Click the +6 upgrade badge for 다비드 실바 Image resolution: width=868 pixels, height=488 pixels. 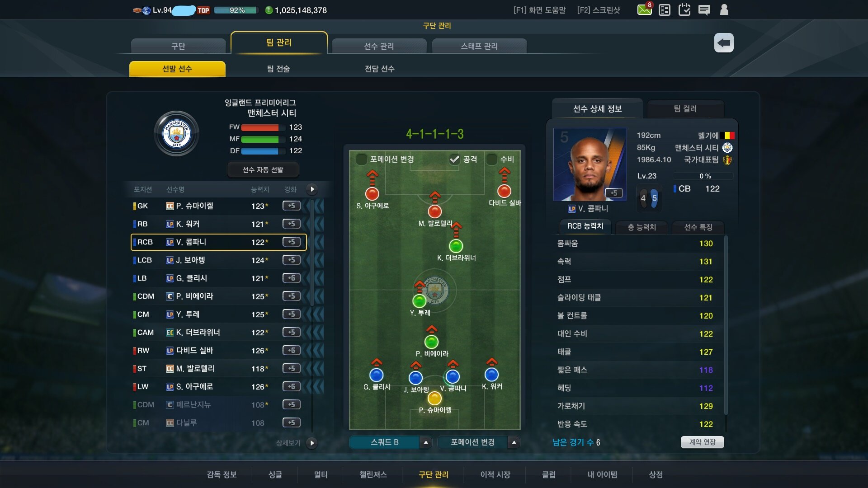pos(292,350)
